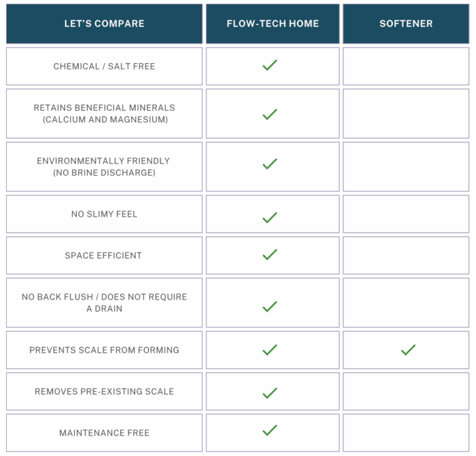The width and height of the screenshot is (476, 456).
Task: Click Flow-Tech checkmark for No Slimy Feel
Action: tap(270, 217)
